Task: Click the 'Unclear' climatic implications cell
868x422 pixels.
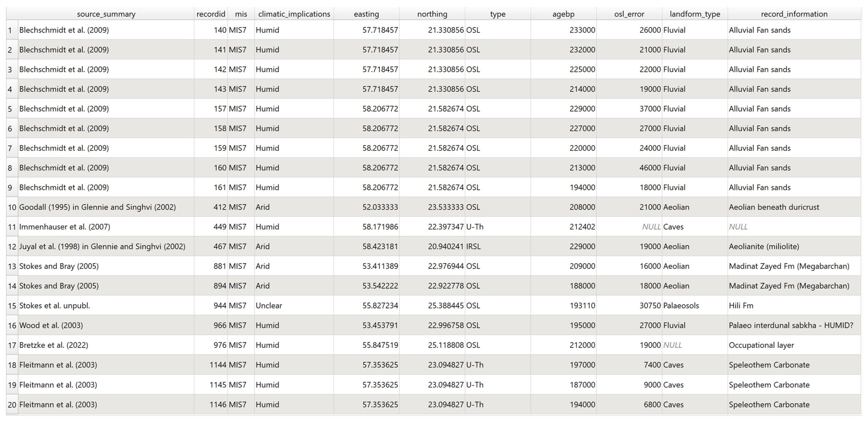Action: pyautogui.click(x=268, y=305)
